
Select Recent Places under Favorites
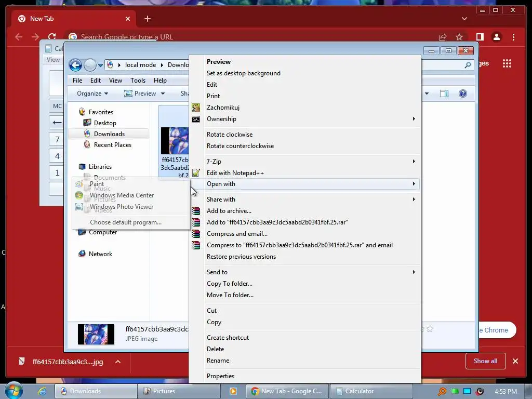[112, 145]
